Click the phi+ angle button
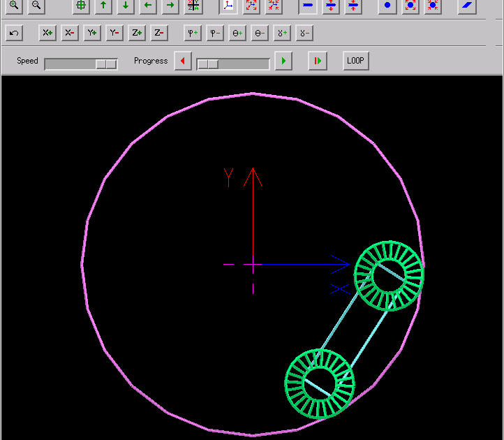 193,33
